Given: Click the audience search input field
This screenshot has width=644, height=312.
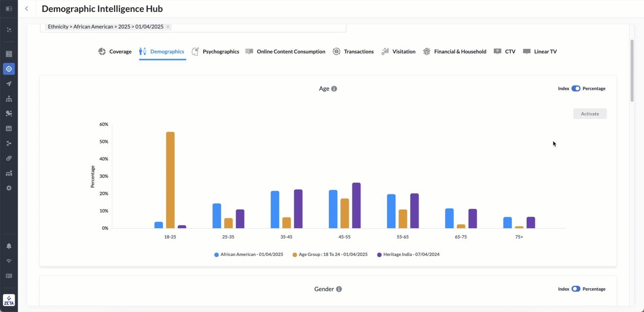Looking at the screenshot, I should pyautogui.click(x=257, y=27).
